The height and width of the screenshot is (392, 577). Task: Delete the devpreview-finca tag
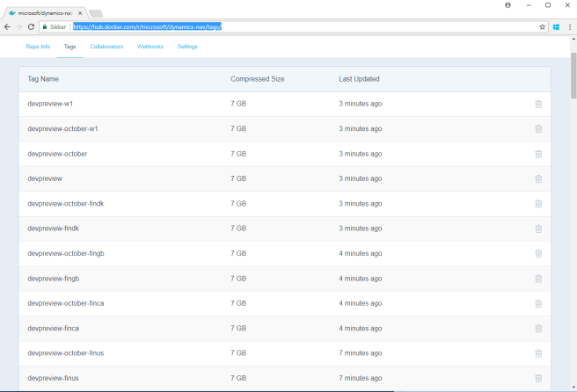click(x=538, y=329)
